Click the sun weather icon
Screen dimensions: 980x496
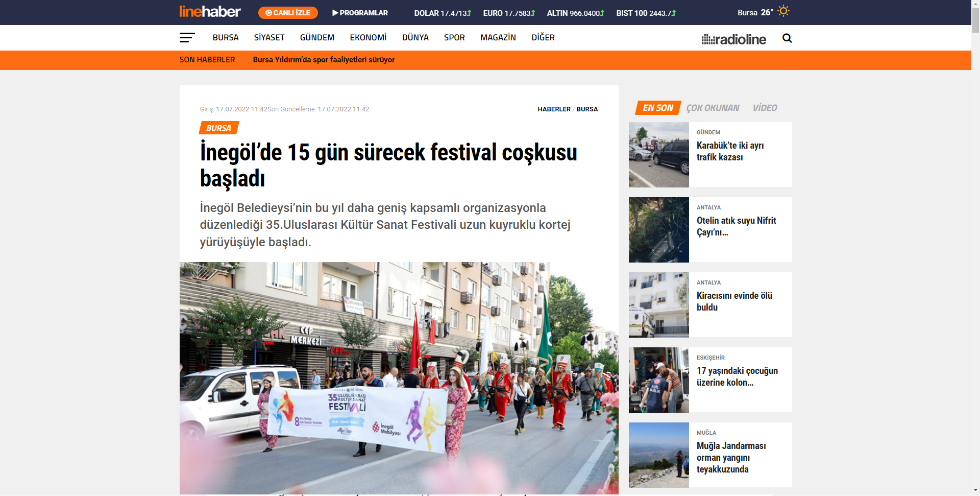783,11
